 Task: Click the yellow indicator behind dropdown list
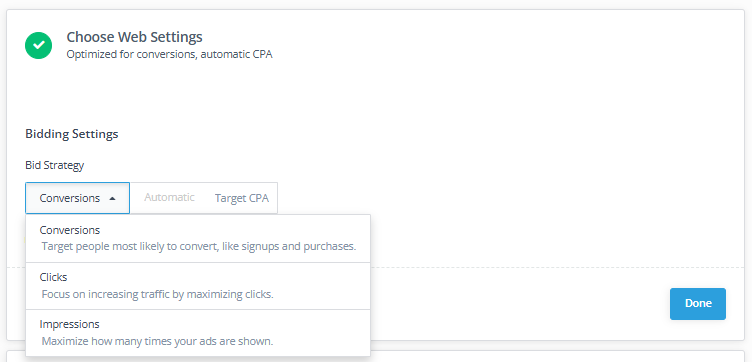point(25,240)
